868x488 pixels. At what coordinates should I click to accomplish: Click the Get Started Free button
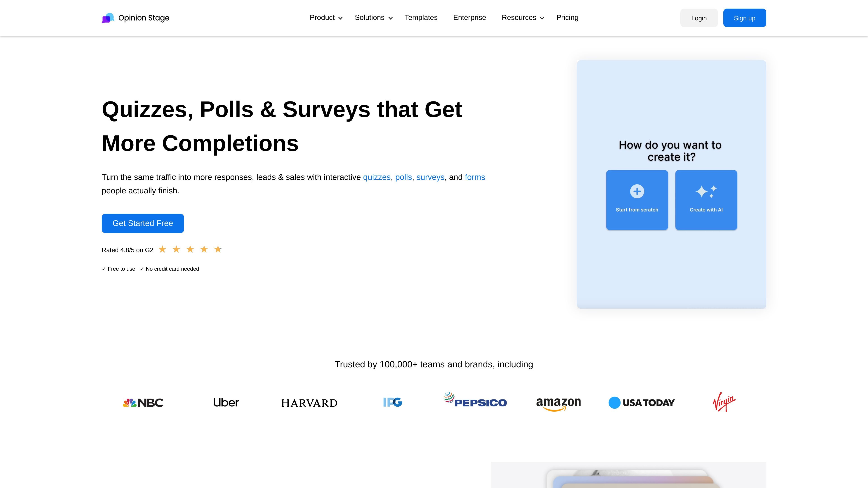coord(143,223)
